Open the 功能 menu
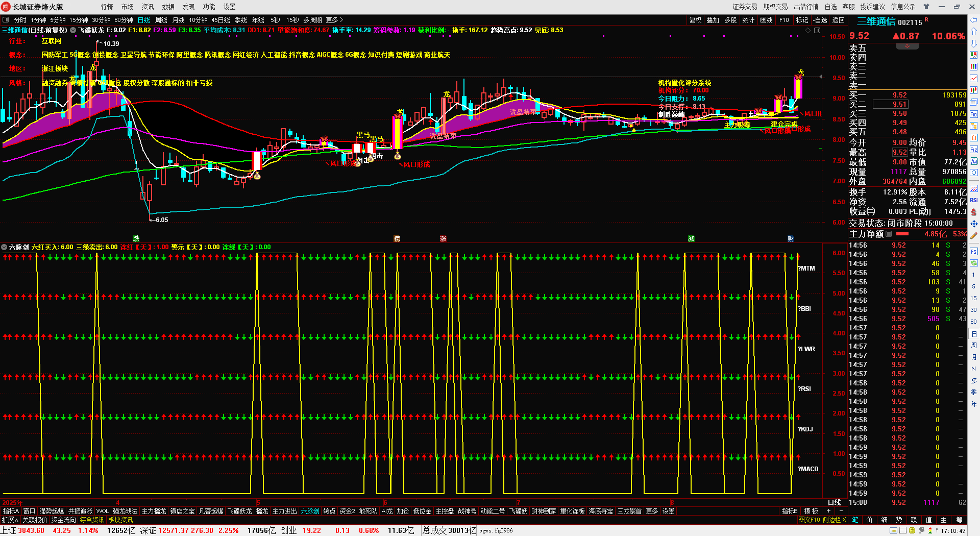The width and height of the screenshot is (980, 536). (209, 7)
